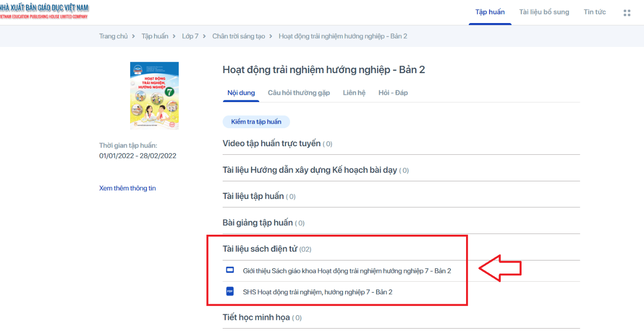644x334 pixels.
Task: Switch to the Hỏi - Đáp tab
Action: pos(393,93)
